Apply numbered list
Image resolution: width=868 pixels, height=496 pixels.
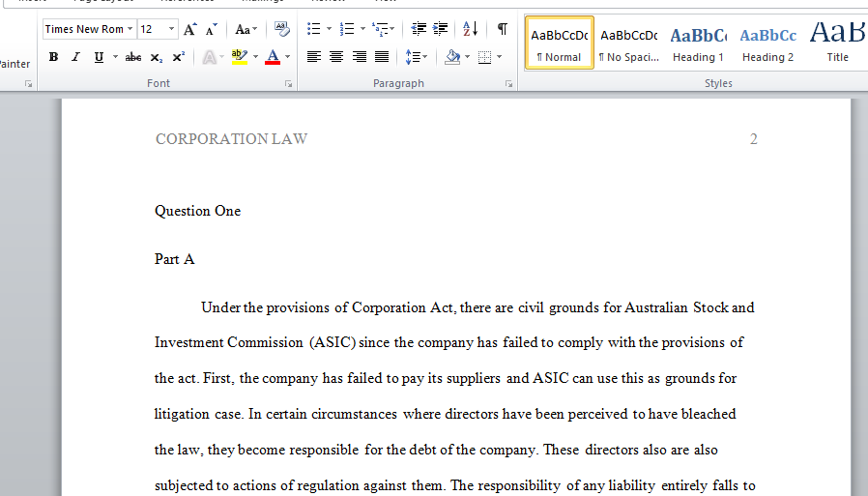[x=347, y=29]
